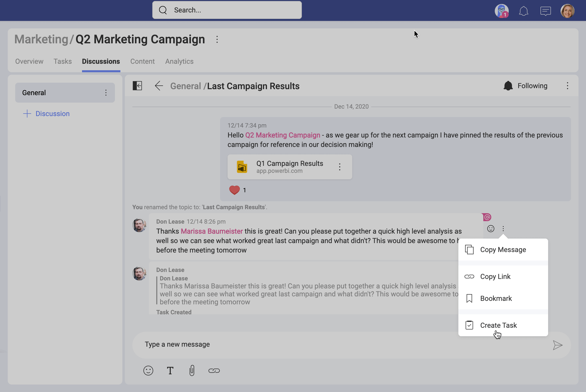Go back using the back arrow
586x392 pixels.
(159, 86)
